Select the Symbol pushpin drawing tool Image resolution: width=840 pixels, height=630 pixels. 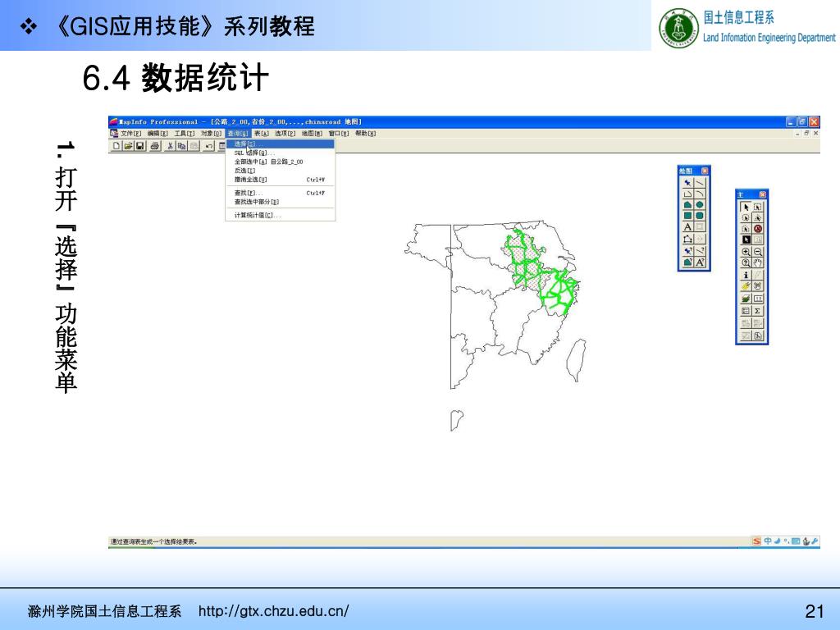pos(687,182)
